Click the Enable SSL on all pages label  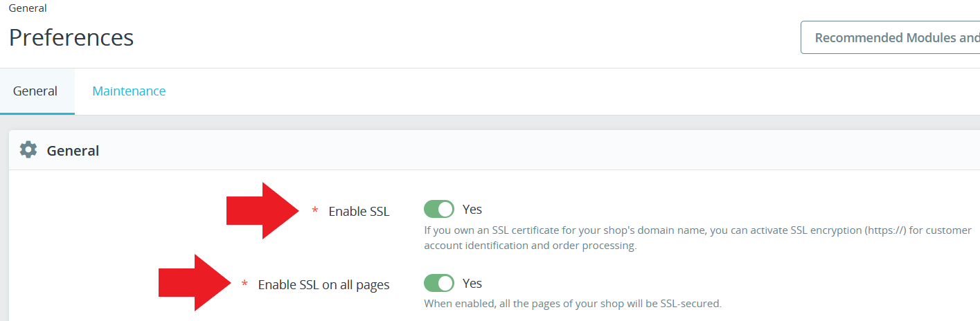323,284
